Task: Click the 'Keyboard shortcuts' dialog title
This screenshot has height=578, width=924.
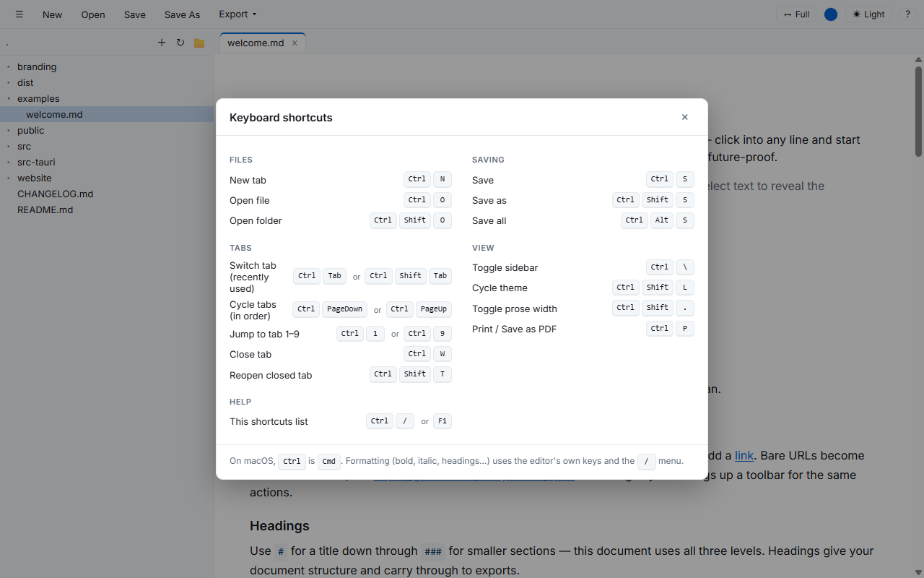Action: coord(281,117)
